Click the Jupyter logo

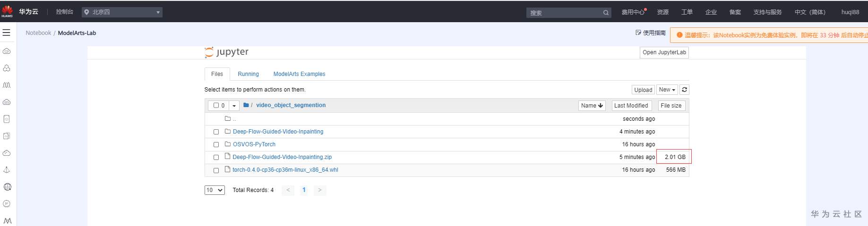point(226,52)
